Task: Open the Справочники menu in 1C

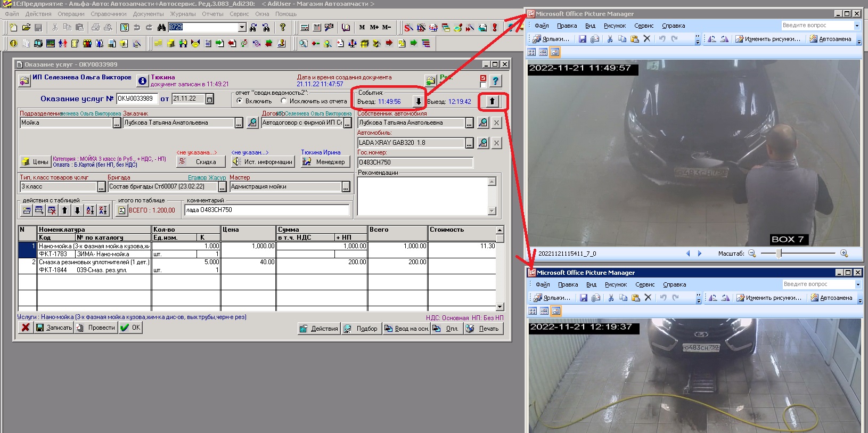Action: tap(109, 14)
